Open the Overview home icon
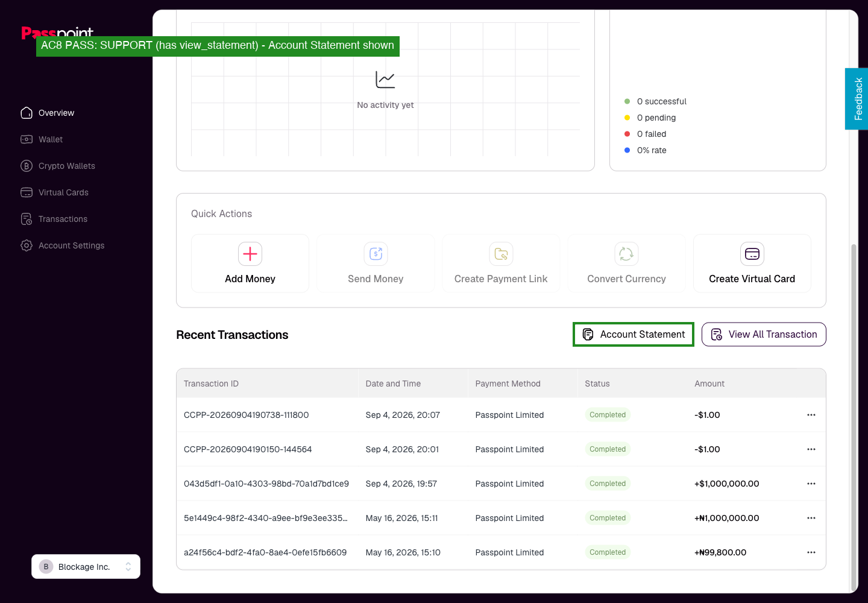Image resolution: width=868 pixels, height=603 pixels. point(27,113)
